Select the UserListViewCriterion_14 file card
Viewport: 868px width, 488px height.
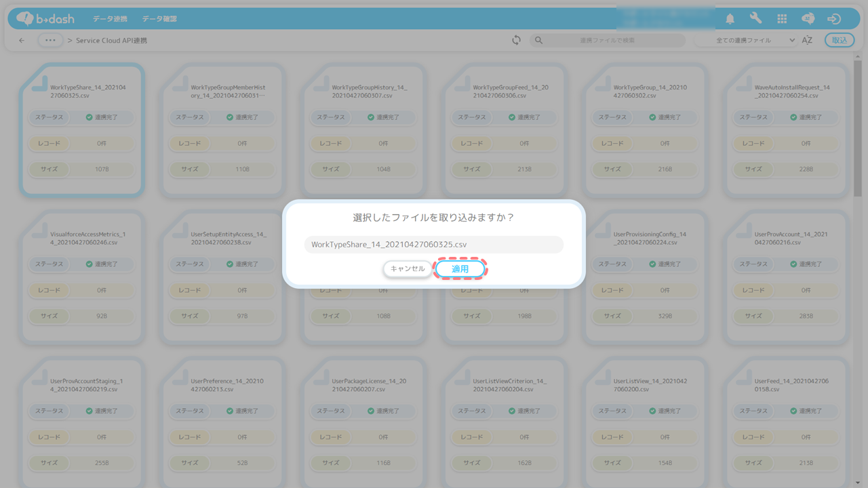pos(505,423)
